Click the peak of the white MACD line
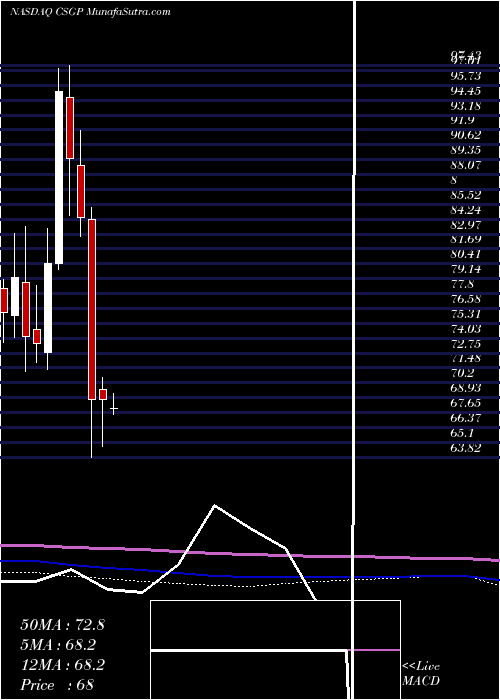500x700 pixels. (215, 505)
